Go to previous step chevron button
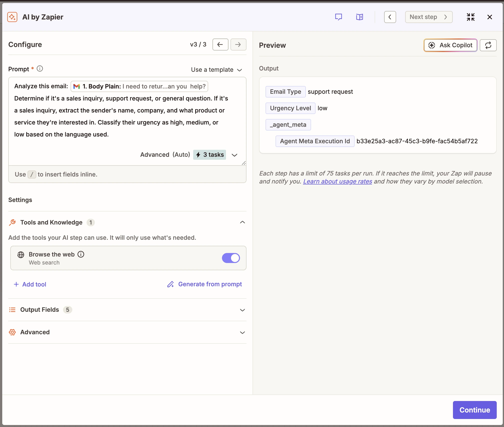The height and width of the screenshot is (427, 504). pos(390,17)
